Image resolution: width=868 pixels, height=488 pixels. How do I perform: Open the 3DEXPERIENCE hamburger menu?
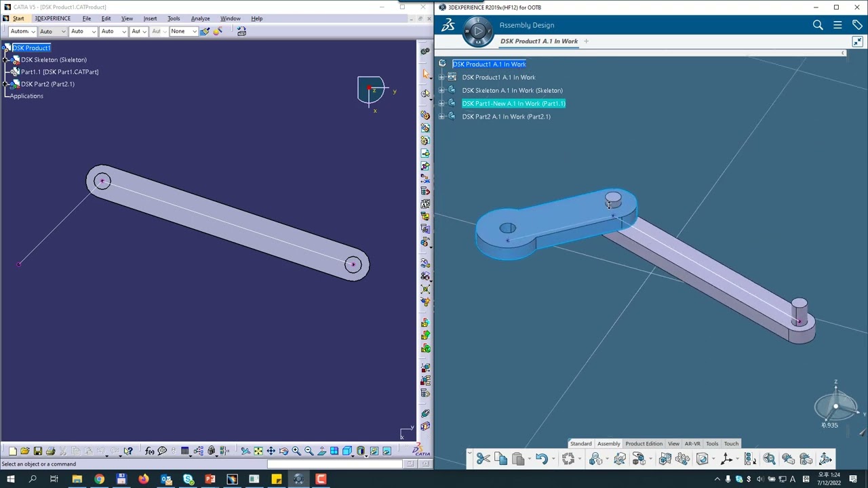coord(837,25)
